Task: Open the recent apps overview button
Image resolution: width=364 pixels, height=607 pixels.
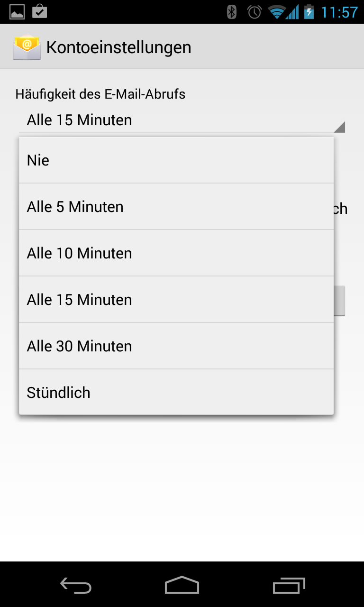Action: coord(289,586)
